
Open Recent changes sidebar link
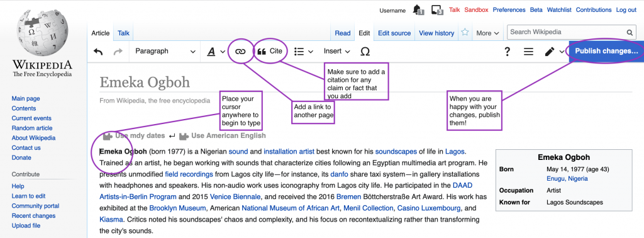click(34, 216)
